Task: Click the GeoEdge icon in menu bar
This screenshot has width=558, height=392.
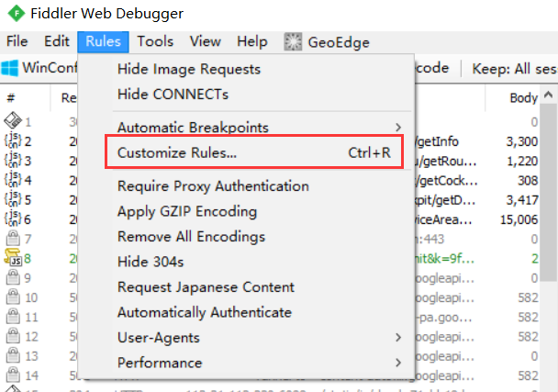Action: coord(293,41)
